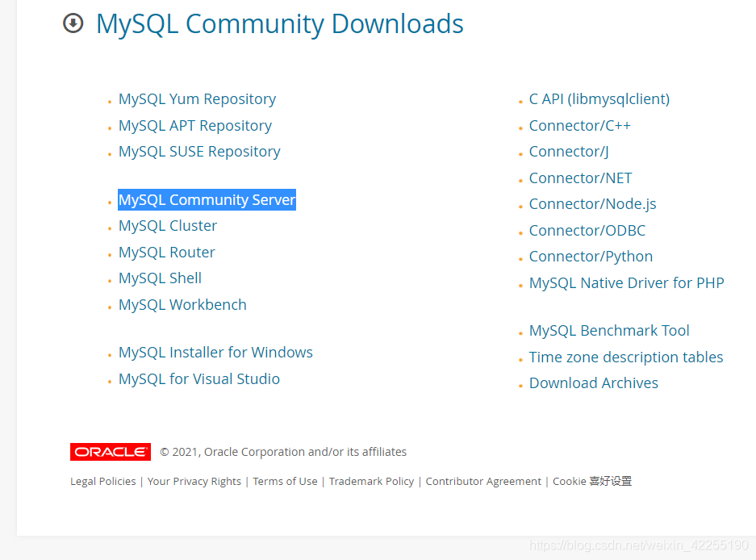
Task: Open MySQL APT Repository
Action: (195, 125)
